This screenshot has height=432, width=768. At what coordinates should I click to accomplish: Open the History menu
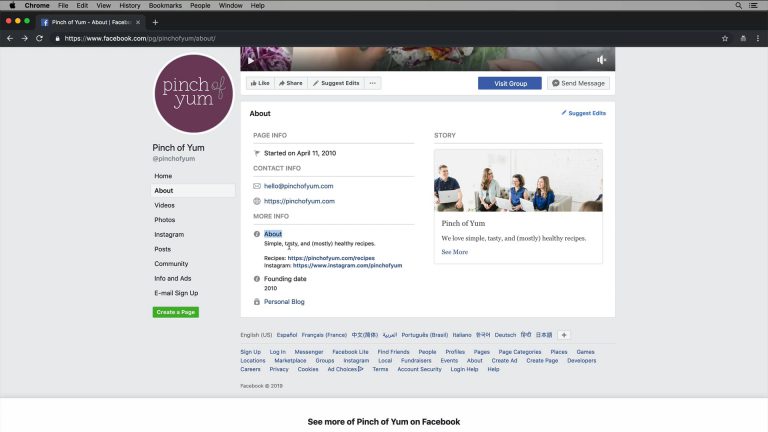130,5
